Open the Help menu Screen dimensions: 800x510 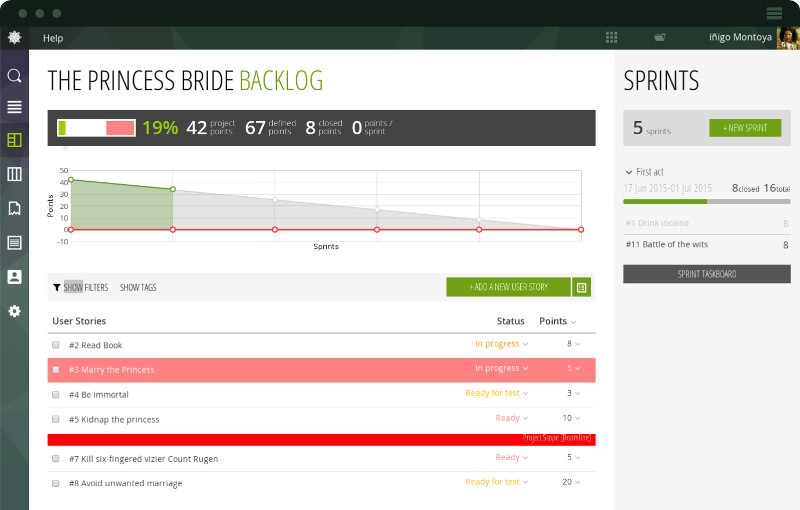[x=53, y=38]
